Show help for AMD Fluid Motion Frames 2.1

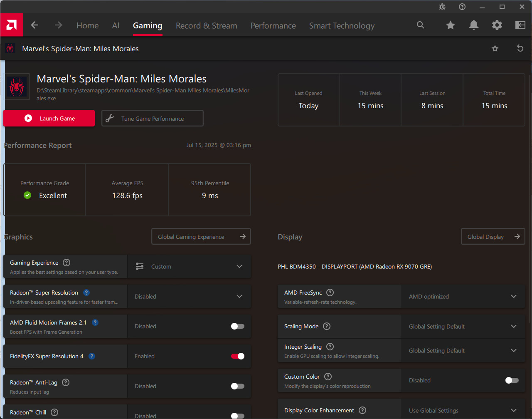pos(95,322)
